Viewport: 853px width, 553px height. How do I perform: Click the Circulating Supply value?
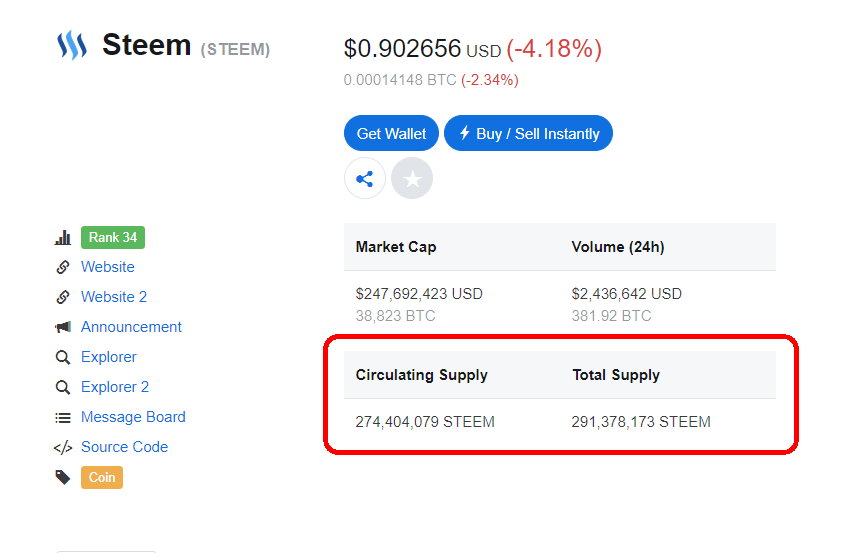click(425, 422)
